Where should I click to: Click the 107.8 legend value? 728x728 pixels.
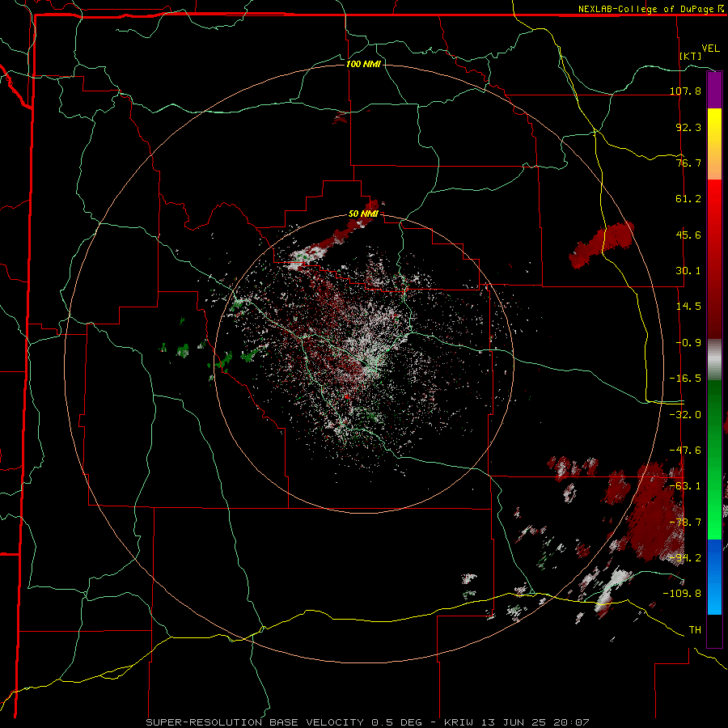(685, 91)
